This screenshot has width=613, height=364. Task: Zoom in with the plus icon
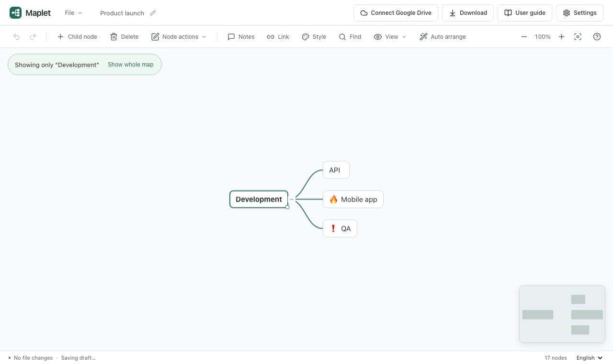point(562,37)
